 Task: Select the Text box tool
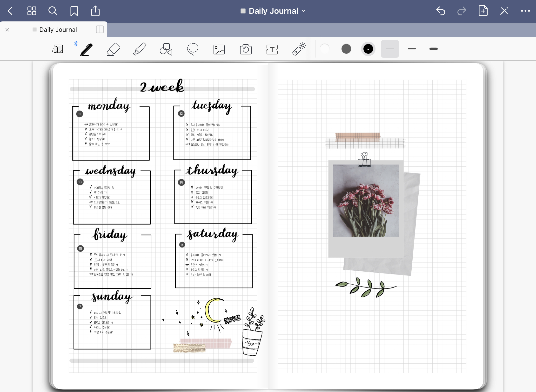coord(272,49)
